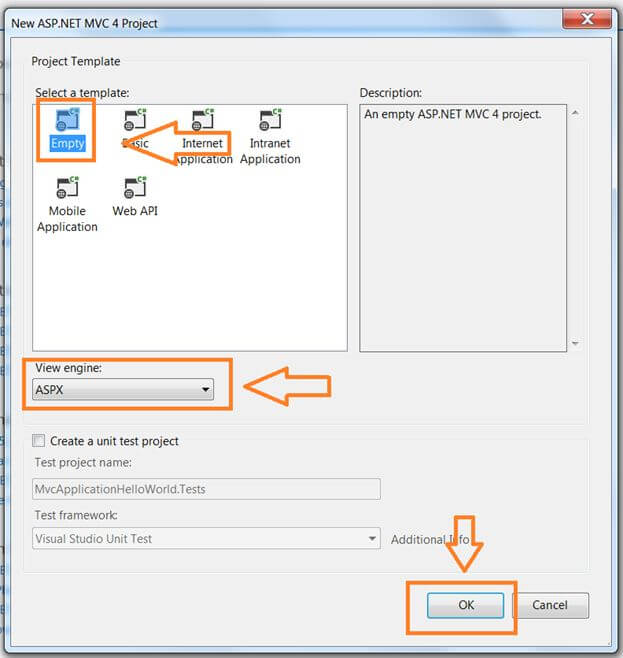Enable Create a unit test project

[39, 441]
